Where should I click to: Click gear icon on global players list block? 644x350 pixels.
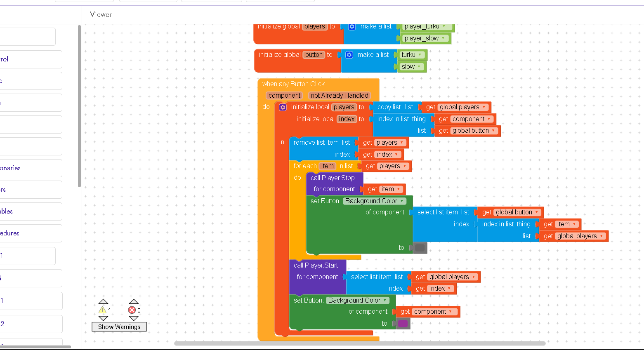tap(352, 27)
